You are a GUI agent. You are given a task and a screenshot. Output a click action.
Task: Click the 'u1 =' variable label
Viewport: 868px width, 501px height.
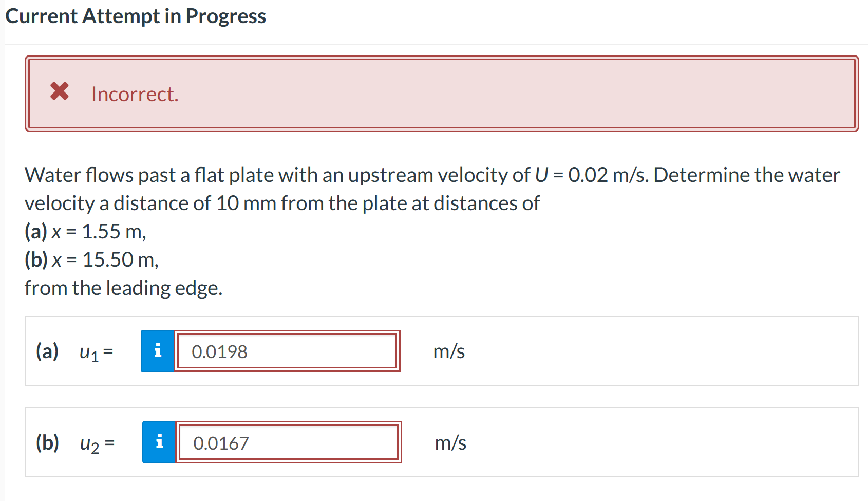coord(97,352)
